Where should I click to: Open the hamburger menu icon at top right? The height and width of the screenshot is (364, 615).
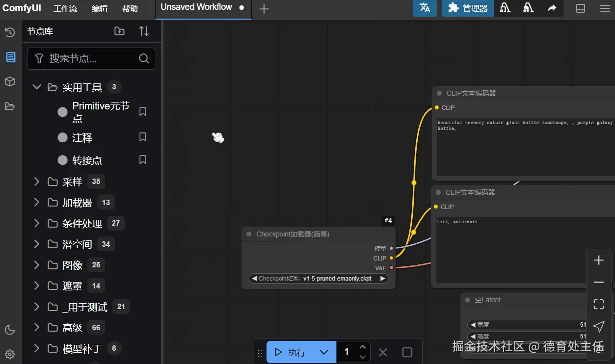605,8
